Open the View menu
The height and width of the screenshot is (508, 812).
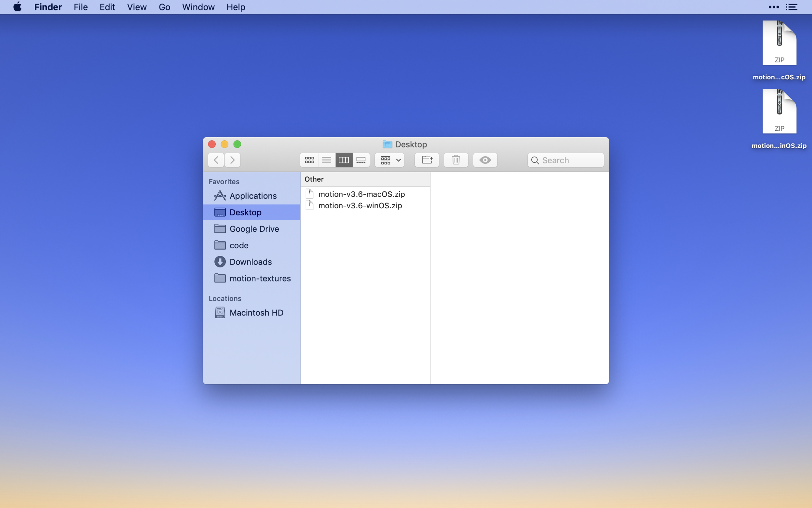[x=137, y=7]
